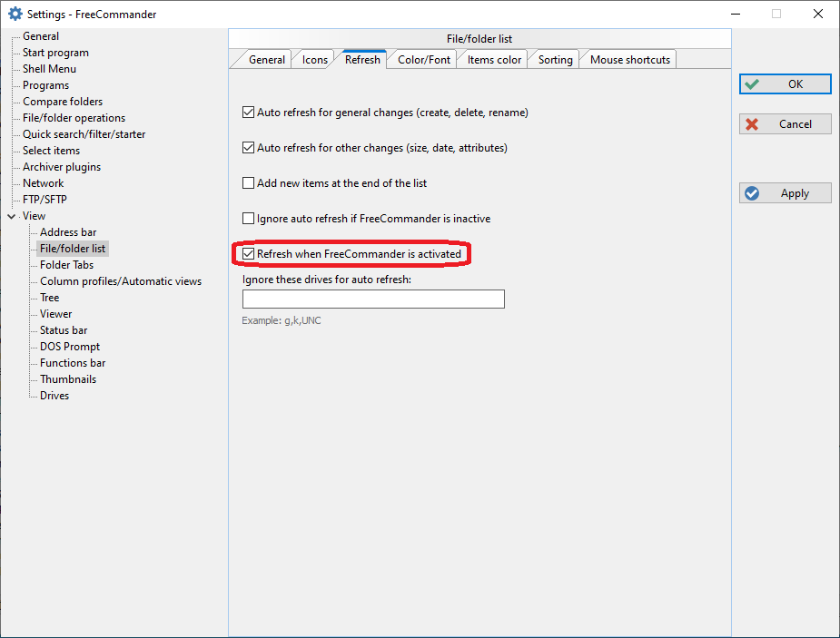The height and width of the screenshot is (638, 840).
Task: Collapse the View tree node
Action: [x=11, y=216]
